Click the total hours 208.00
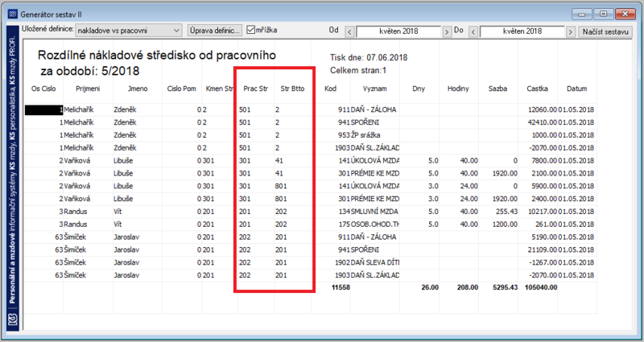This screenshot has width=644, height=342. tap(468, 287)
